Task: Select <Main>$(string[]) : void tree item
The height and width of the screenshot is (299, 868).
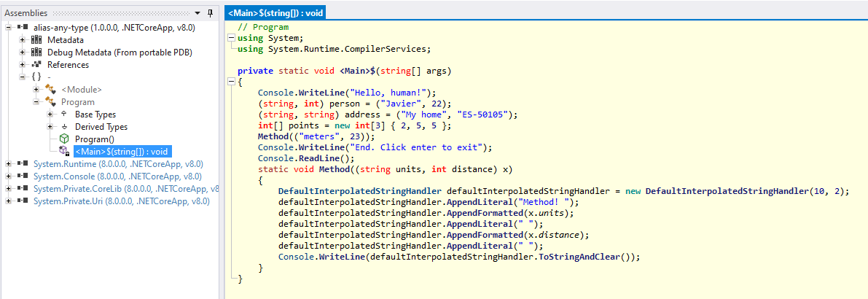Action: (x=123, y=151)
